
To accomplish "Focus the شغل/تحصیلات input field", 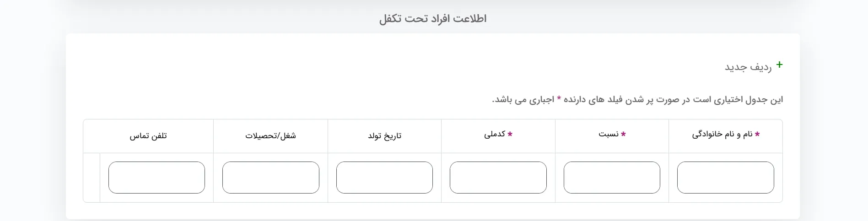I will pyautogui.click(x=270, y=178).
